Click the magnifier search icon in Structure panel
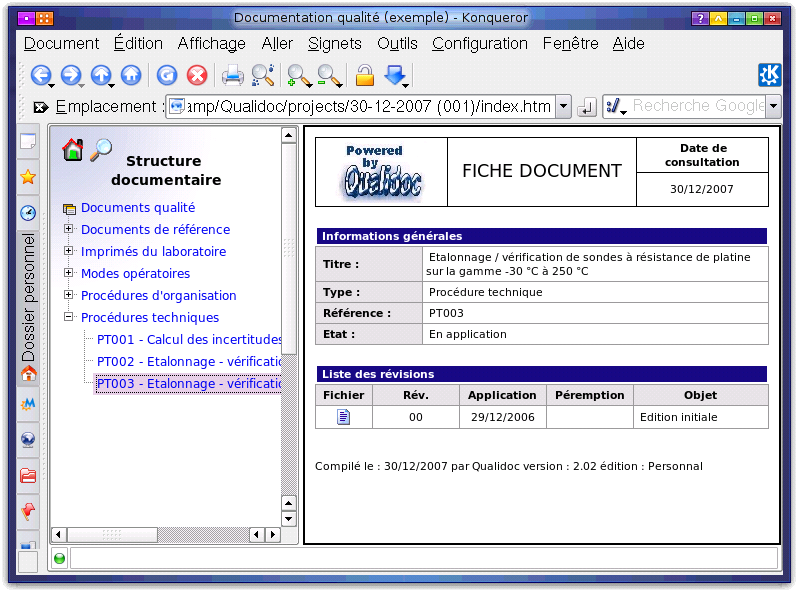 pyautogui.click(x=101, y=150)
